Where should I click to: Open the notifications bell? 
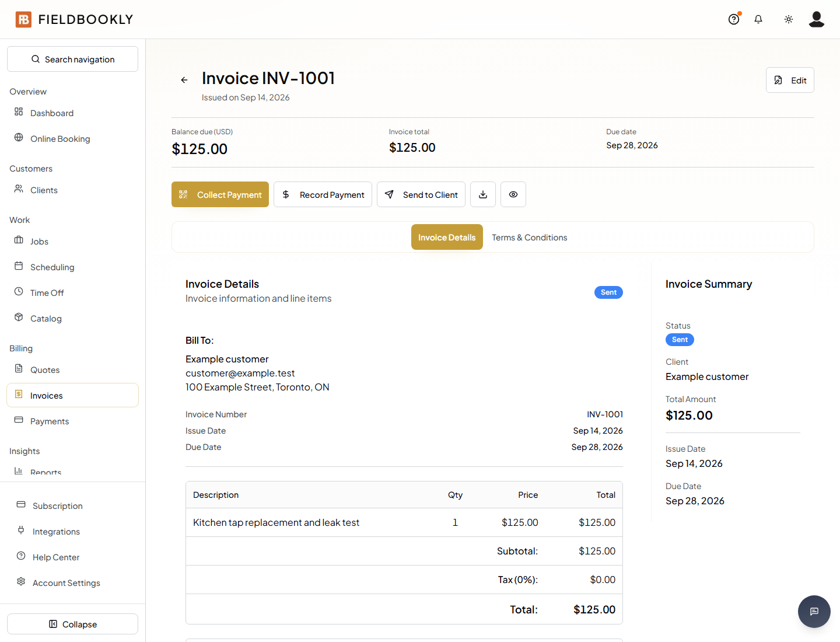(758, 19)
